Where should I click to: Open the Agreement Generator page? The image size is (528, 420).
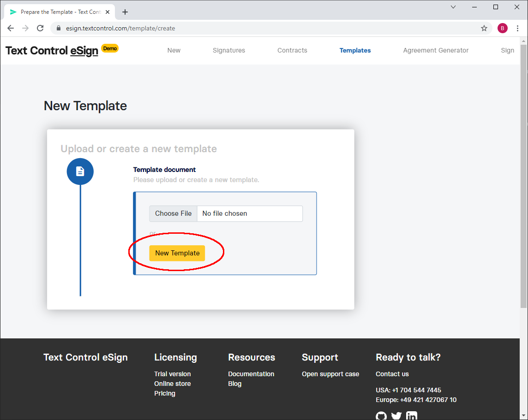(436, 50)
